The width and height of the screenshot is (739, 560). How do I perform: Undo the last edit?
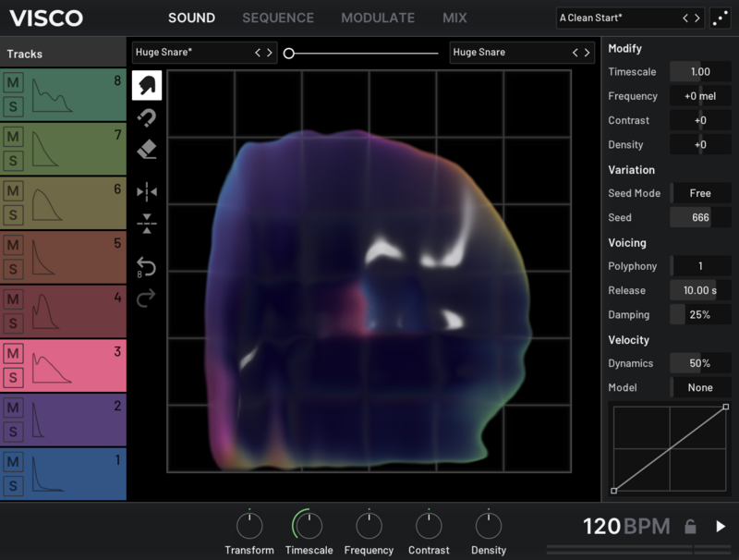pos(147,267)
